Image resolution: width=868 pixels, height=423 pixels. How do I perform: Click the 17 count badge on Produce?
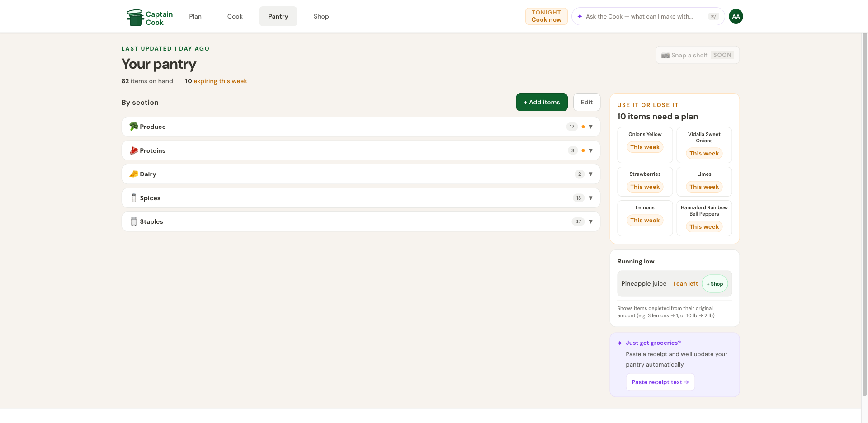pyautogui.click(x=572, y=127)
